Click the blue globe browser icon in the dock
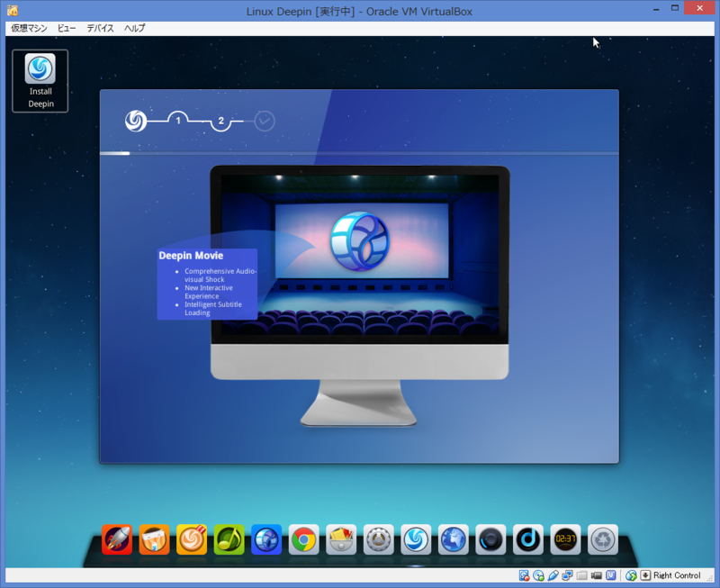 pyautogui.click(x=452, y=540)
